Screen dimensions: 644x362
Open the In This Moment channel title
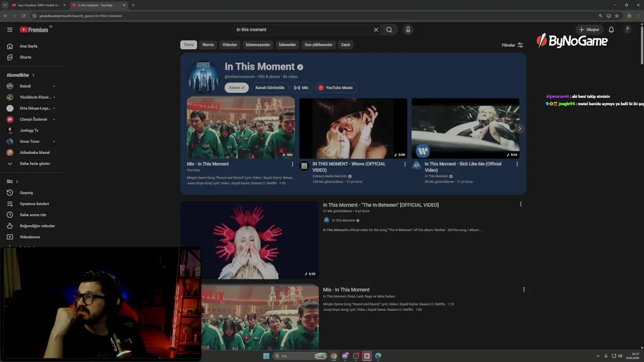[260, 66]
